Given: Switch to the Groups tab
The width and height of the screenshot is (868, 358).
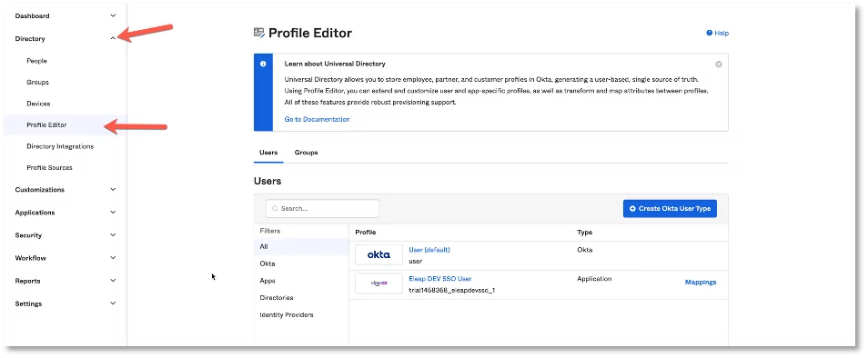Looking at the screenshot, I should tap(306, 153).
